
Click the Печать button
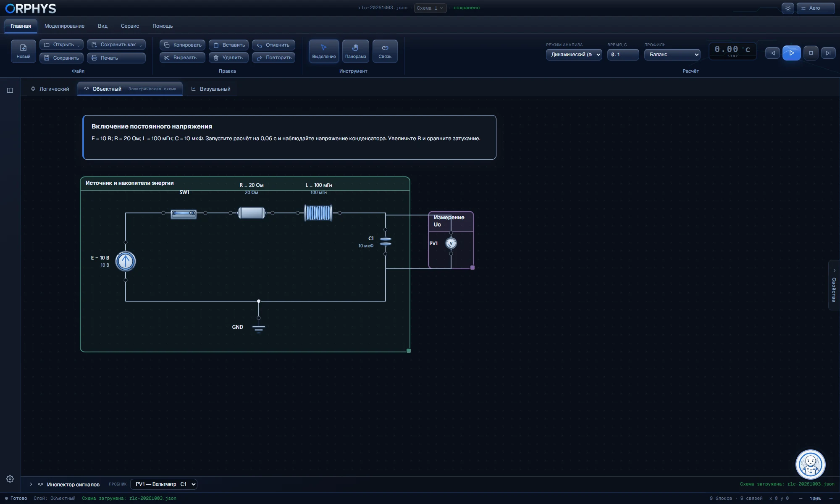[116, 58]
